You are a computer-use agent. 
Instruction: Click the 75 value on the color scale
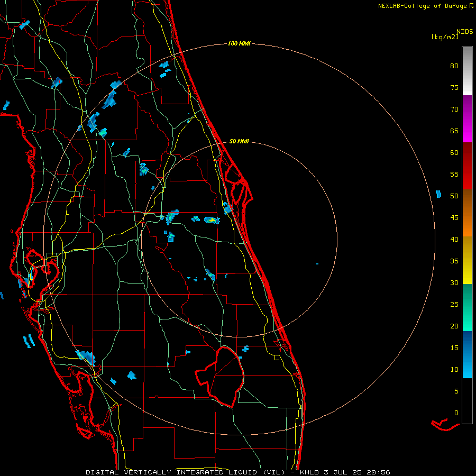coord(454,87)
